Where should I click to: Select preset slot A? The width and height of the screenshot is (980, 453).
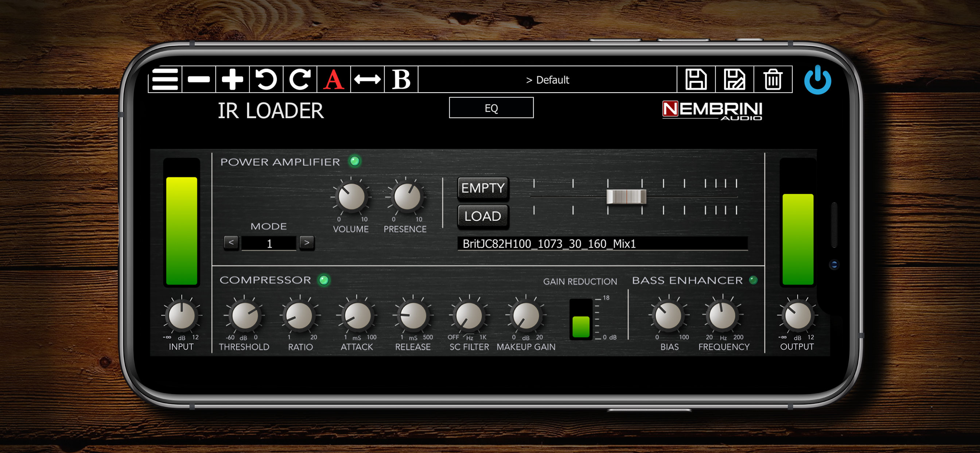pos(334,79)
